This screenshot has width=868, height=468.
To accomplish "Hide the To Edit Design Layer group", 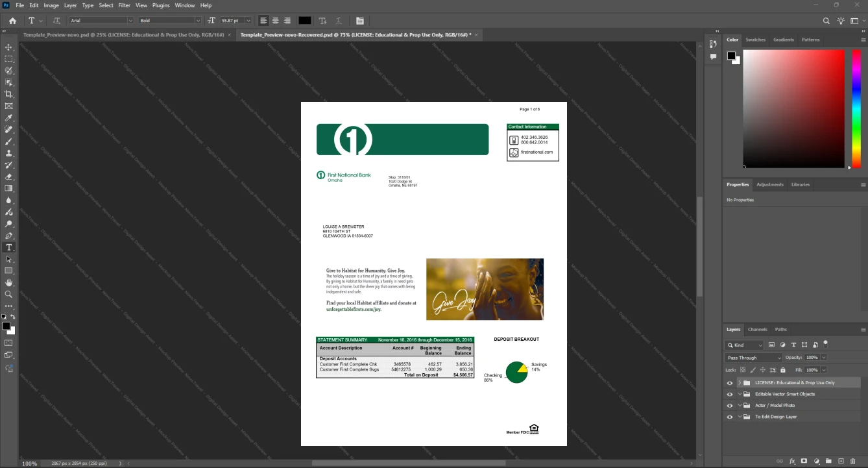I will click(x=730, y=417).
